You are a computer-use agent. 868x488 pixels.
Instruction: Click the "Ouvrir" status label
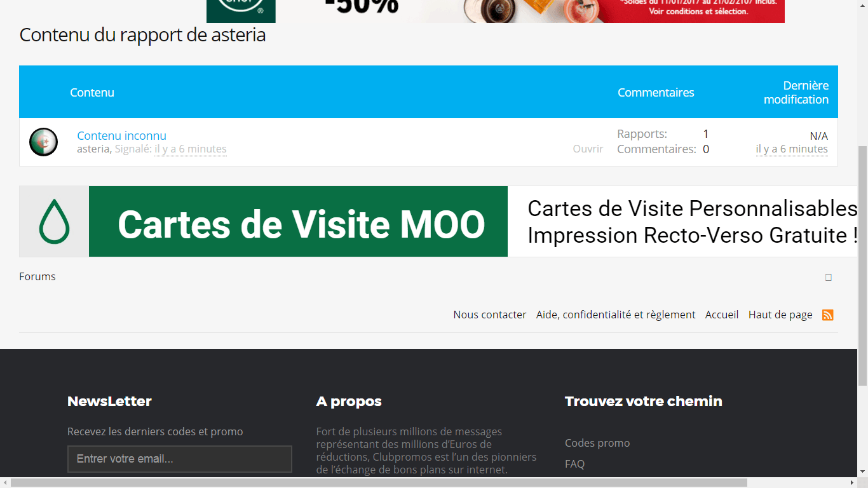588,149
